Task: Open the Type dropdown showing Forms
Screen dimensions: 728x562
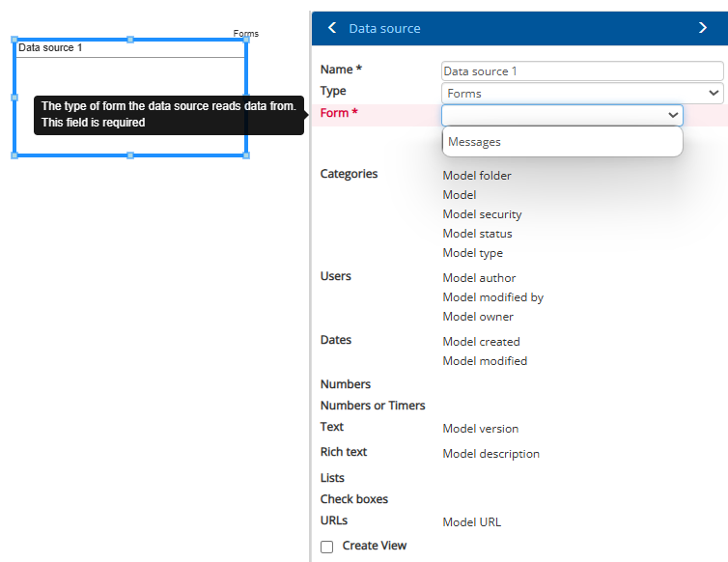Action: (582, 94)
